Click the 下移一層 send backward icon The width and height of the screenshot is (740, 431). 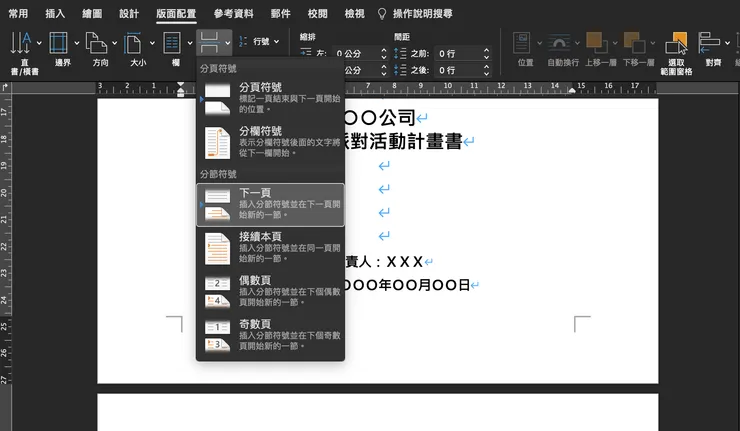(x=634, y=43)
